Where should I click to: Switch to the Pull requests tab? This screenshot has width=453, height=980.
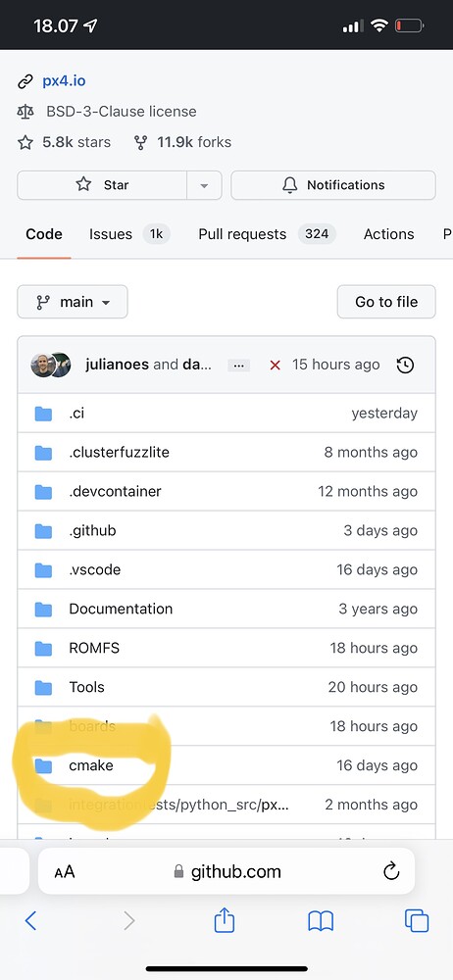click(267, 234)
